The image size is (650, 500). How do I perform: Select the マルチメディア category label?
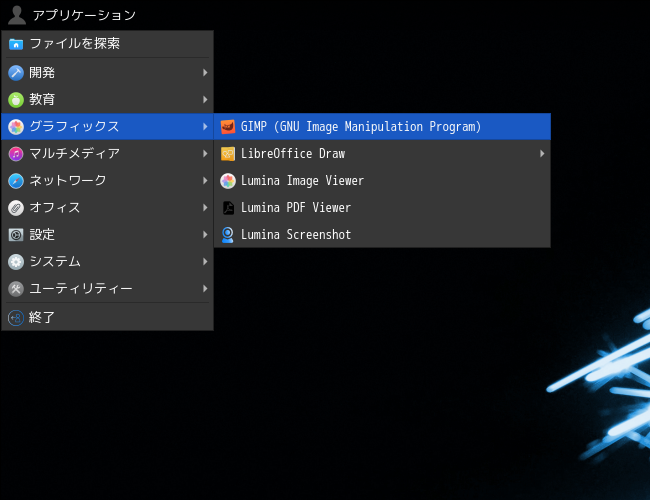(75, 154)
